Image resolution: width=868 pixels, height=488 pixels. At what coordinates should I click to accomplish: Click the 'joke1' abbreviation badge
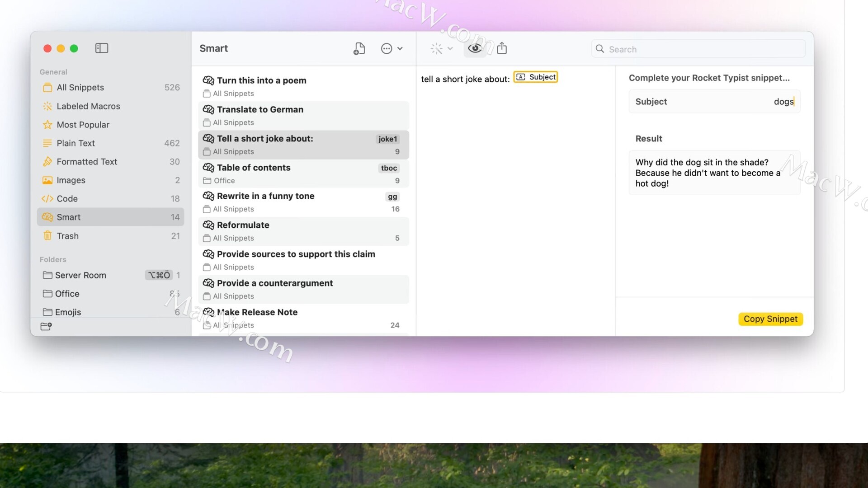pos(388,139)
